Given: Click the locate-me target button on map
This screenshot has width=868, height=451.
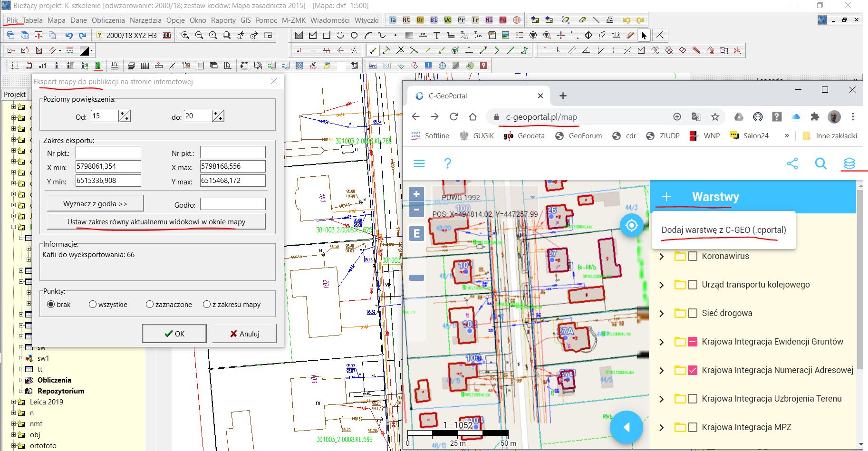Looking at the screenshot, I should pyautogui.click(x=631, y=225).
